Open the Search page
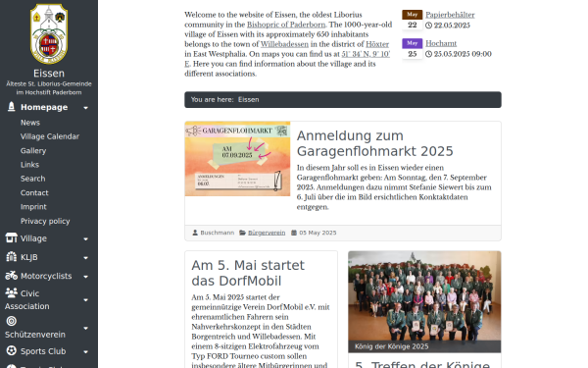 (x=32, y=179)
